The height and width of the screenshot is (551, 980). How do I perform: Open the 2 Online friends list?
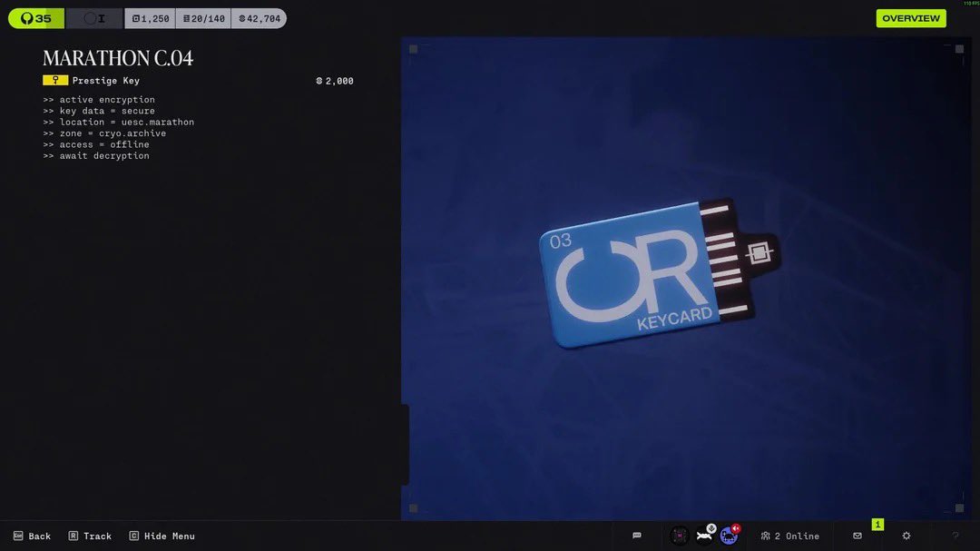tap(790, 536)
